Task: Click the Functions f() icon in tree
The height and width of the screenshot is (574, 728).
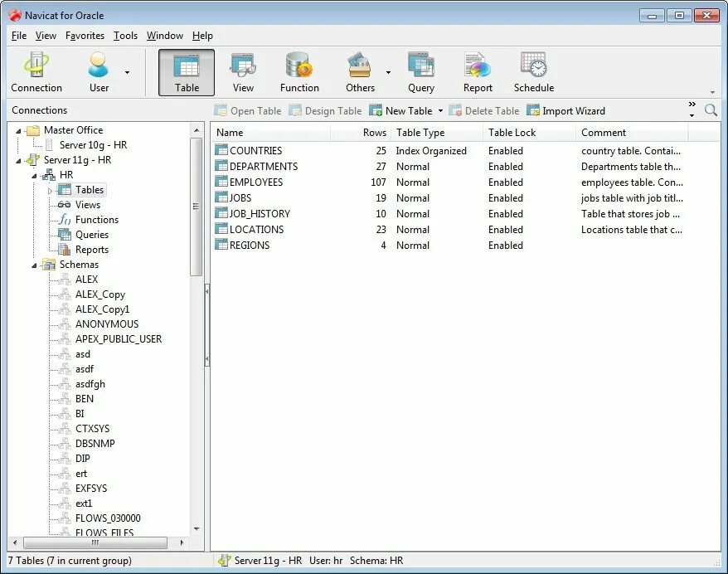Action: [x=65, y=220]
